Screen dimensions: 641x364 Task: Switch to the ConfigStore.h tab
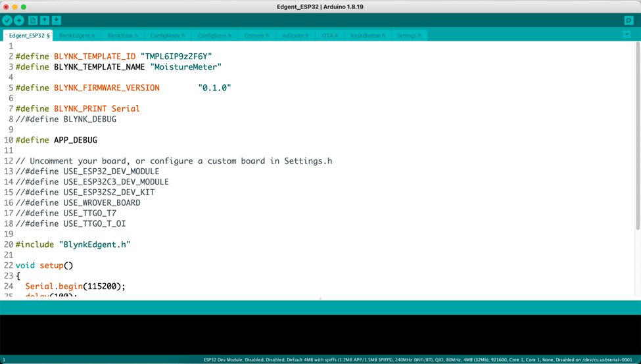click(x=214, y=35)
